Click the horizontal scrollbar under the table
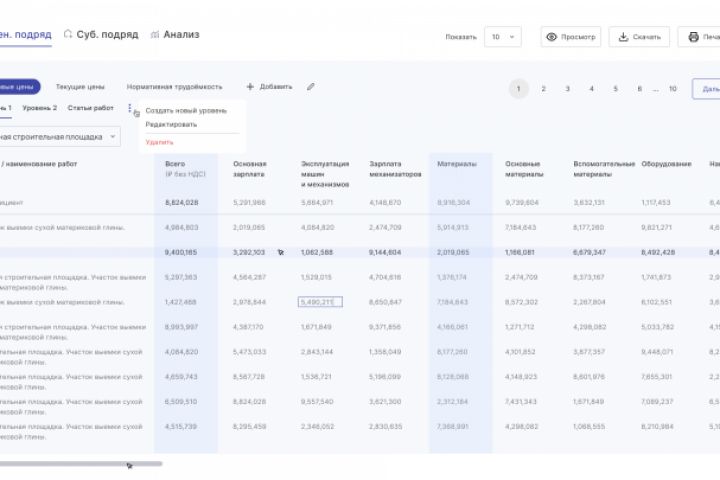 pos(80,463)
